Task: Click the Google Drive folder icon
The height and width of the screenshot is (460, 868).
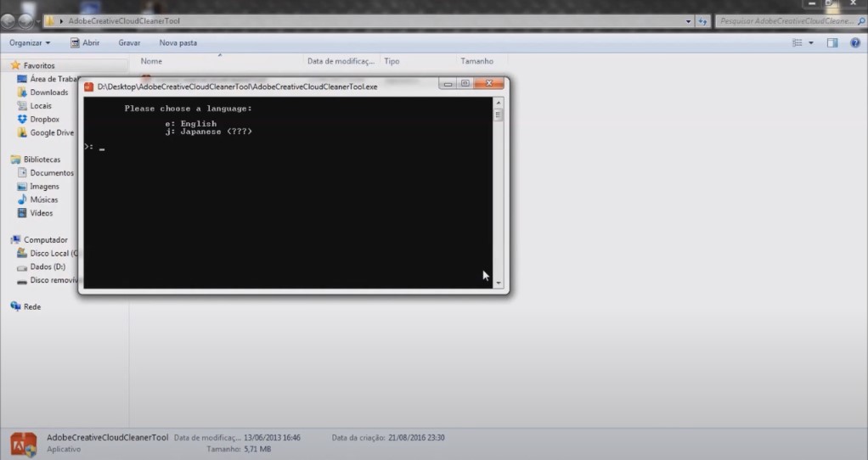Action: (x=22, y=132)
